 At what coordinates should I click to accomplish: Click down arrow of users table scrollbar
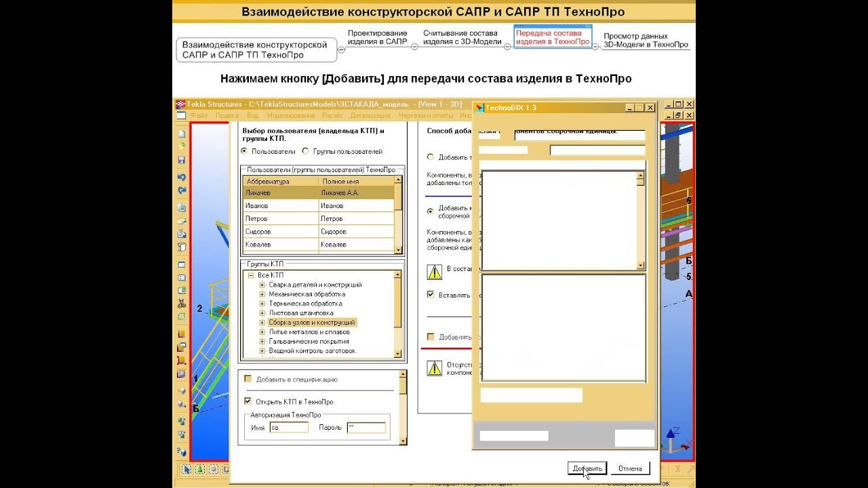point(398,250)
